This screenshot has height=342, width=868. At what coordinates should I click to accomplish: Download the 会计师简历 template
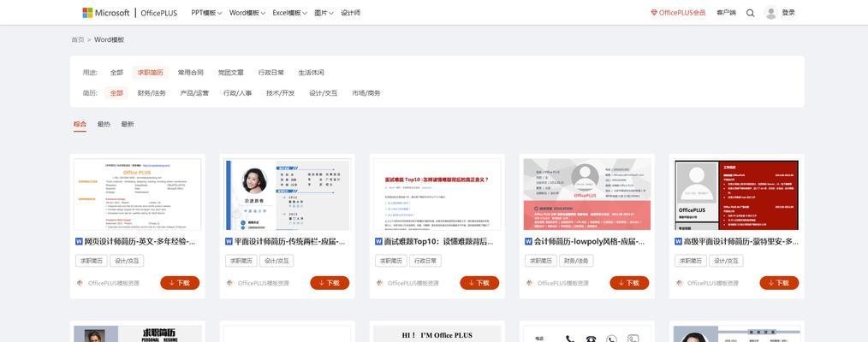pos(629,283)
